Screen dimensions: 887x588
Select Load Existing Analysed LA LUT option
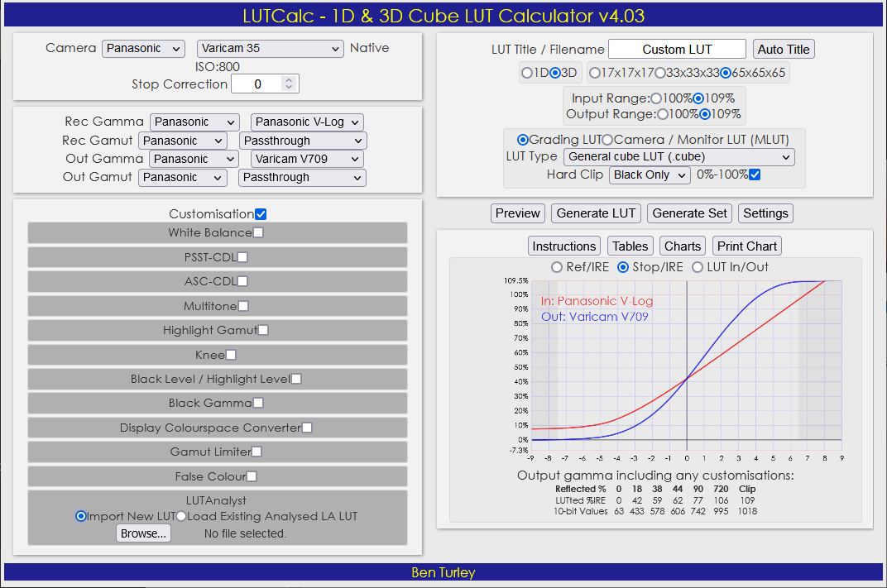[x=181, y=516]
